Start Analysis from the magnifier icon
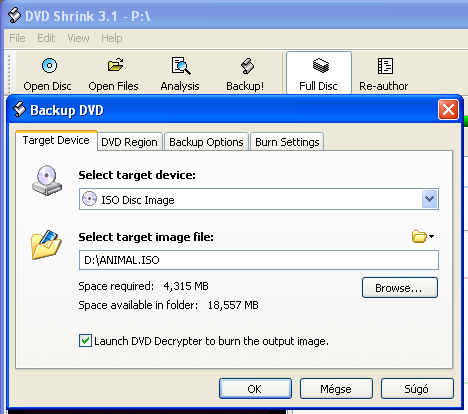This screenshot has width=468, height=414. 181,66
